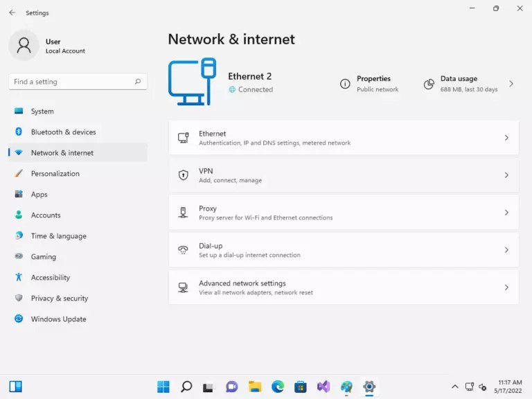Launch Microsoft Edge from taskbar
Image resolution: width=532 pixels, height=399 pixels.
pos(278,387)
